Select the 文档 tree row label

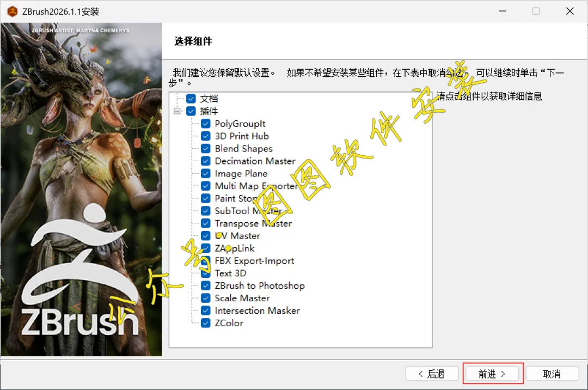pyautogui.click(x=209, y=99)
